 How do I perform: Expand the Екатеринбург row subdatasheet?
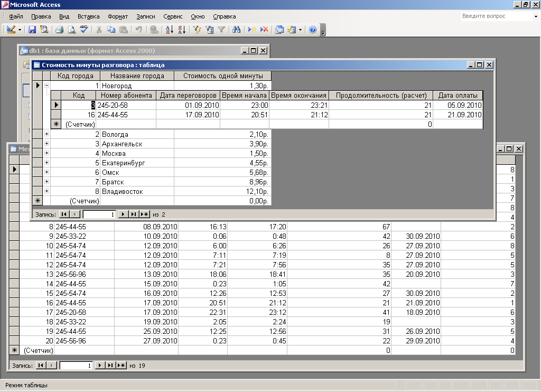46,163
